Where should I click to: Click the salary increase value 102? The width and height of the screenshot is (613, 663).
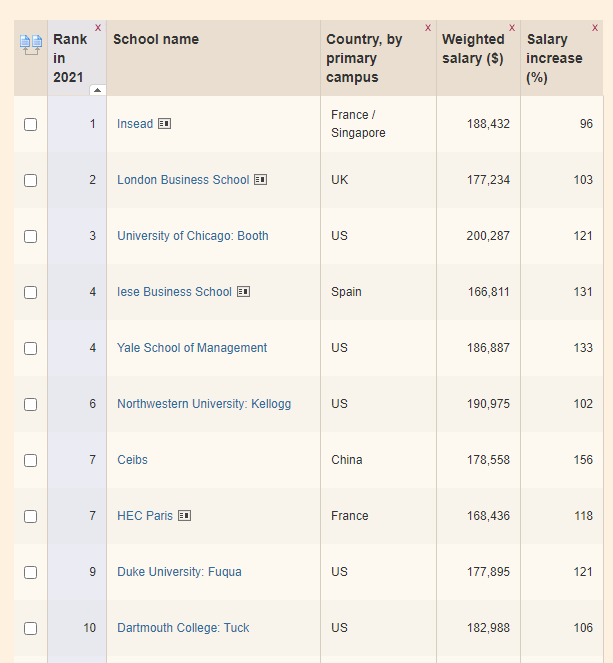click(x=583, y=404)
